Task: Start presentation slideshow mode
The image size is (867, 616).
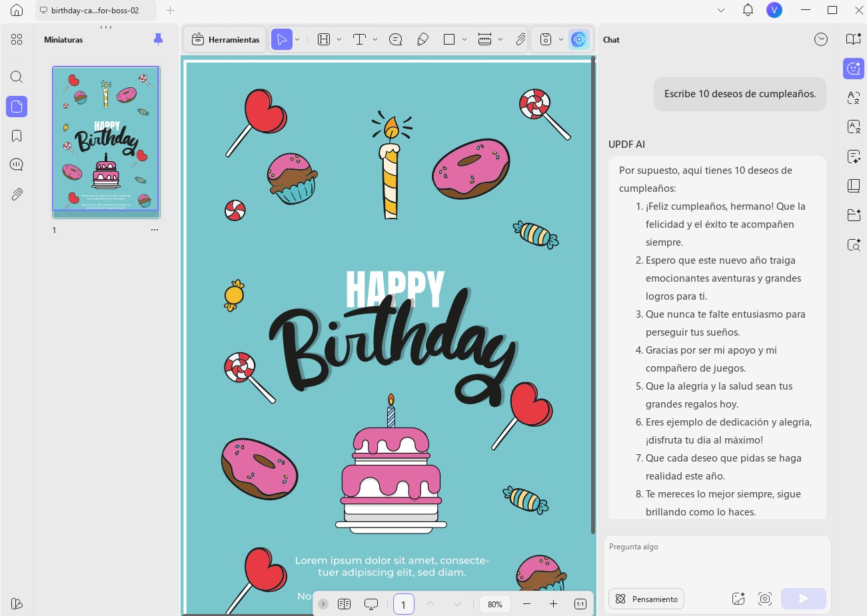Action: click(x=371, y=604)
